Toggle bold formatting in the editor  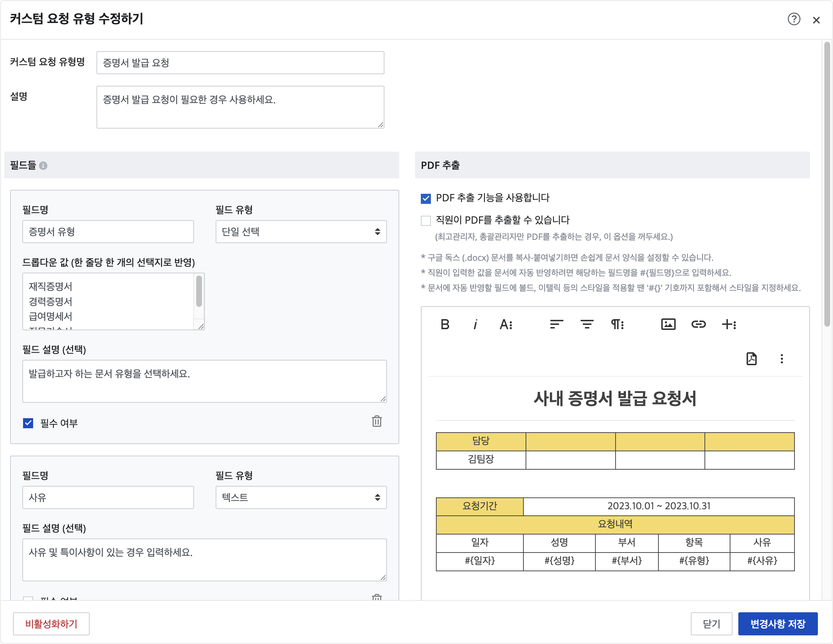[445, 325]
